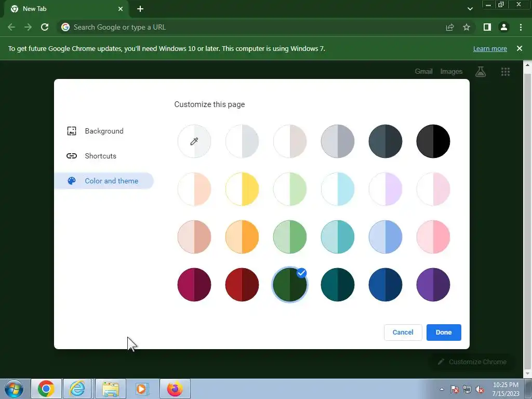Launch Firefox from the taskbar
The height and width of the screenshot is (399, 532).
[x=175, y=389]
